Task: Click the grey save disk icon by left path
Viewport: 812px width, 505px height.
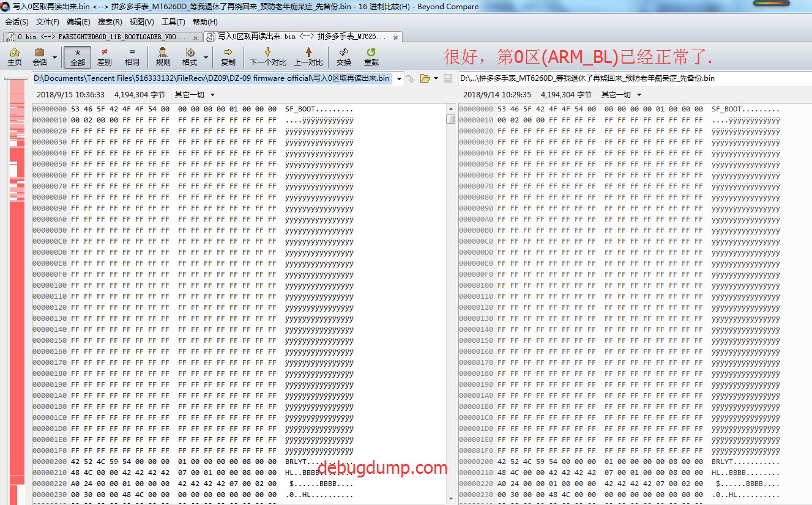Action: tap(448, 78)
